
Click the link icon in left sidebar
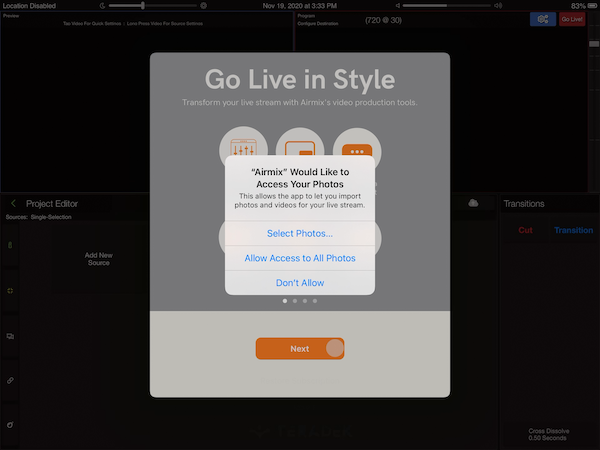(10, 380)
